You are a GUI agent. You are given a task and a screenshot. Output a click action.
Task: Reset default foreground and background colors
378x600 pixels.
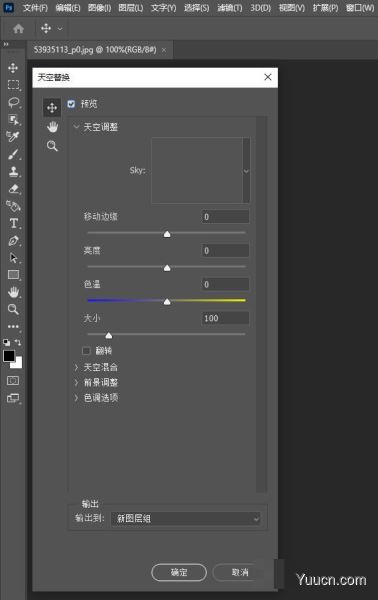point(7,342)
